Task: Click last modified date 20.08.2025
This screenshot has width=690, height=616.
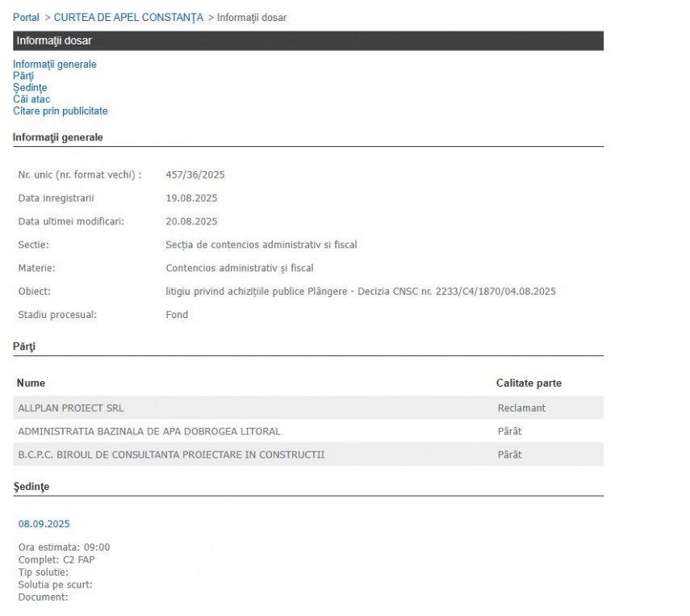Action: click(191, 221)
